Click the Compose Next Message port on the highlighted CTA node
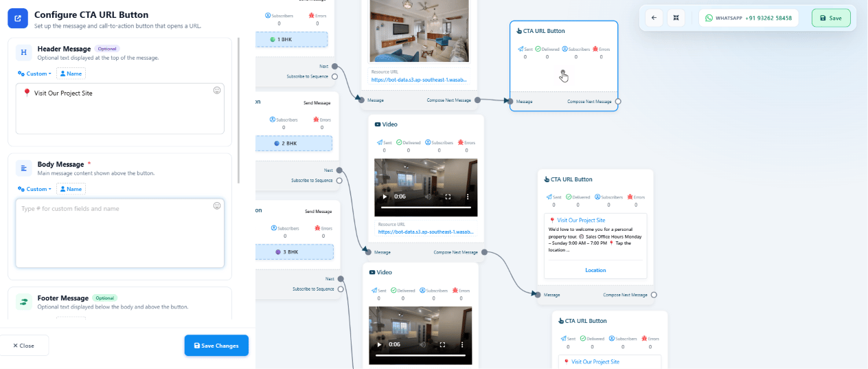868x369 pixels. click(618, 101)
